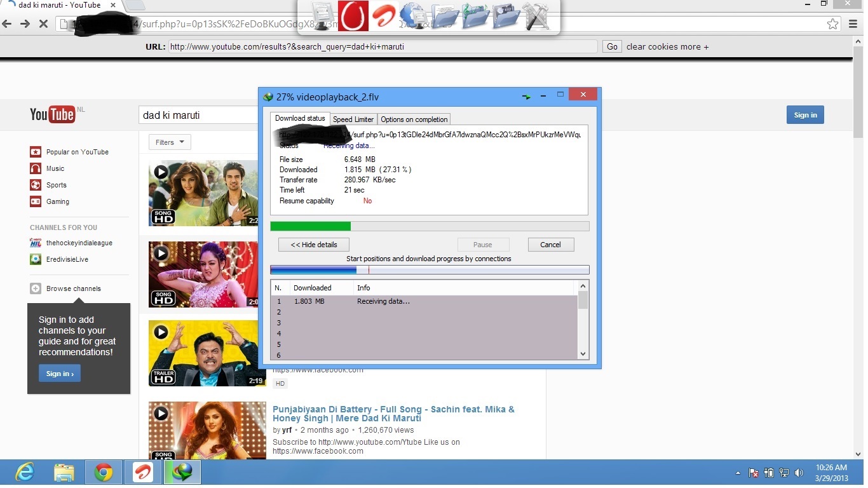868x488 pixels.
Task: Click the YouTube logo
Action: pyautogui.click(x=52, y=114)
